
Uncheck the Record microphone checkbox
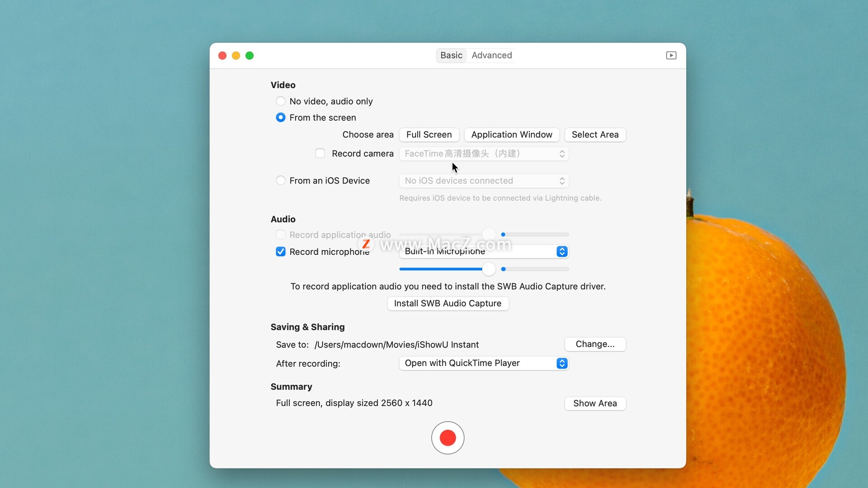click(281, 252)
